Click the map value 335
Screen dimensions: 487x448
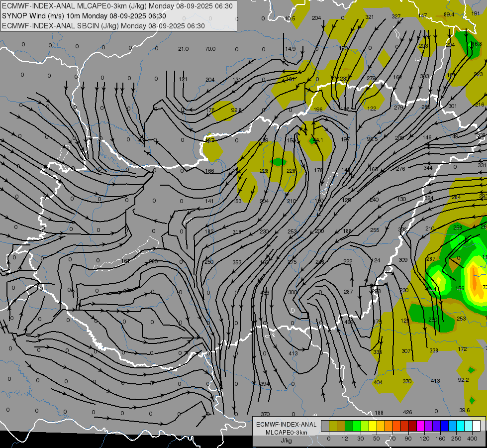pos(378,352)
